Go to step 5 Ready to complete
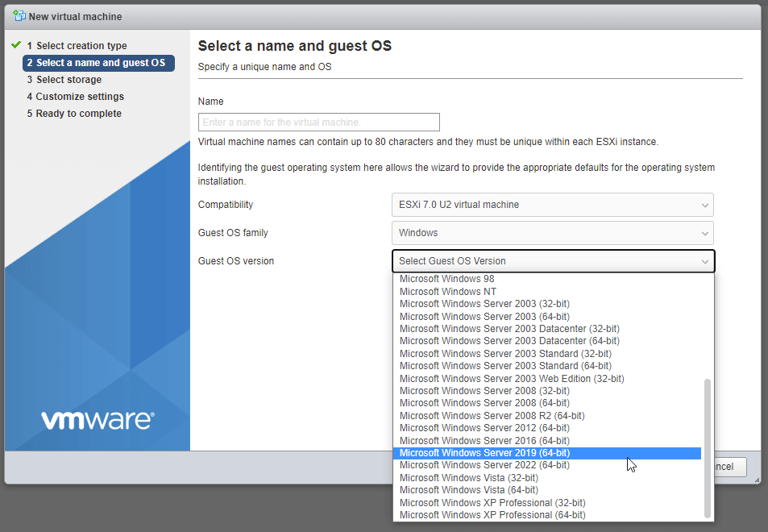Screen dimensions: 768x532 point(74,113)
